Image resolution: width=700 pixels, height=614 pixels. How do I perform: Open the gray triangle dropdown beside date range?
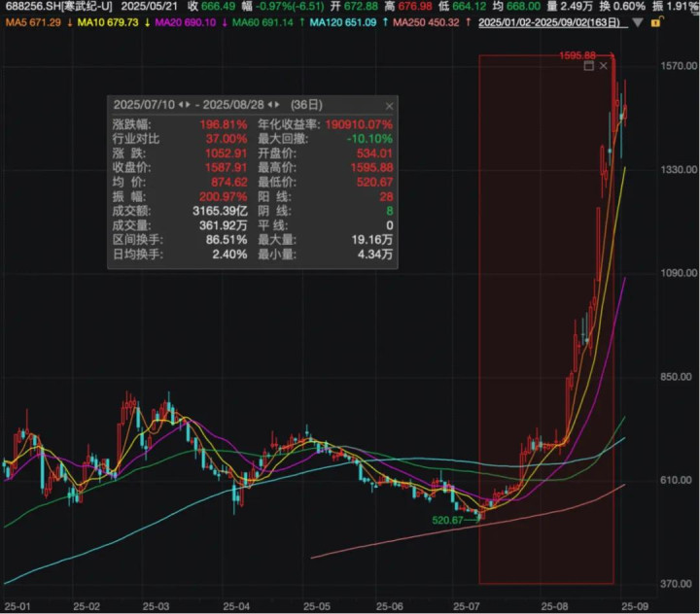pyautogui.click(x=638, y=22)
